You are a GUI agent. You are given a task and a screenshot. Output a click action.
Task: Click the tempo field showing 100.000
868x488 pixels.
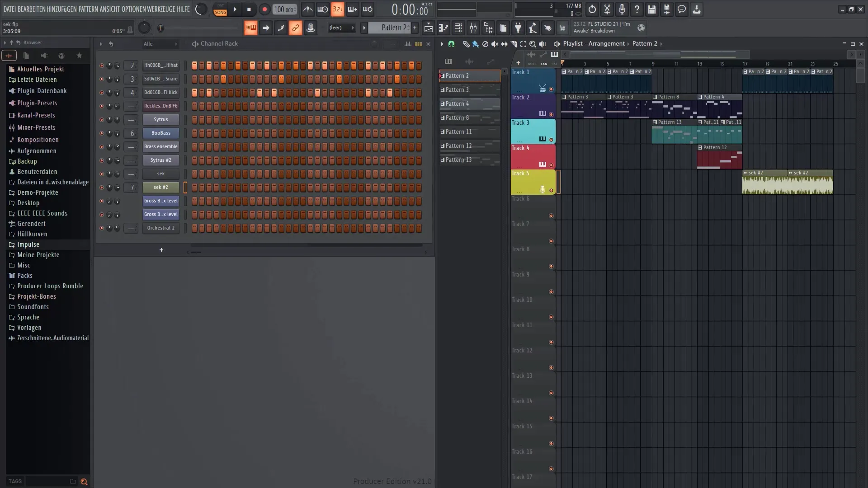click(x=285, y=9)
